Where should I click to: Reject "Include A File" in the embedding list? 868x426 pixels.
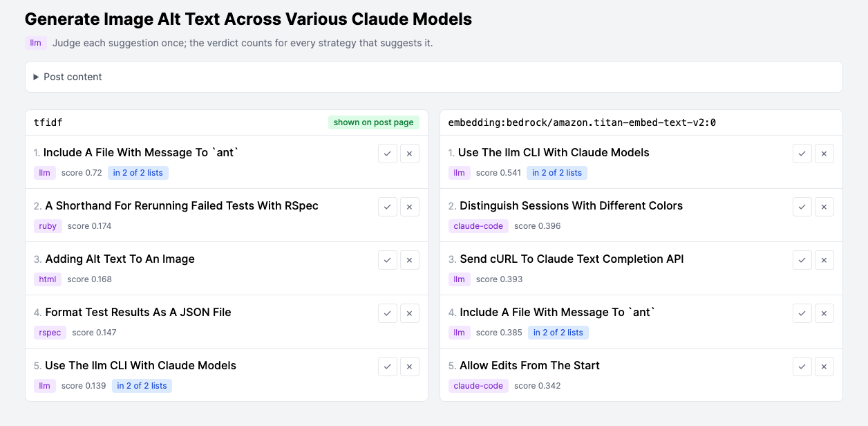[x=824, y=313]
